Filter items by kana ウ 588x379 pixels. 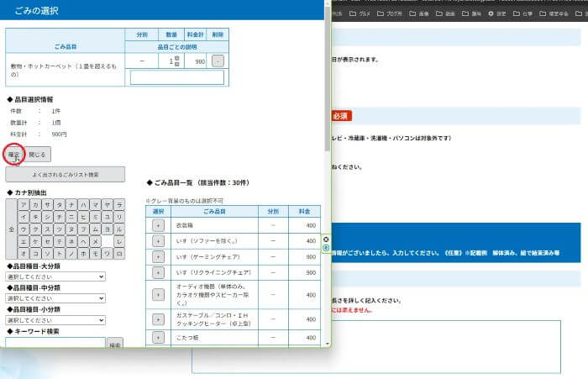(24, 229)
